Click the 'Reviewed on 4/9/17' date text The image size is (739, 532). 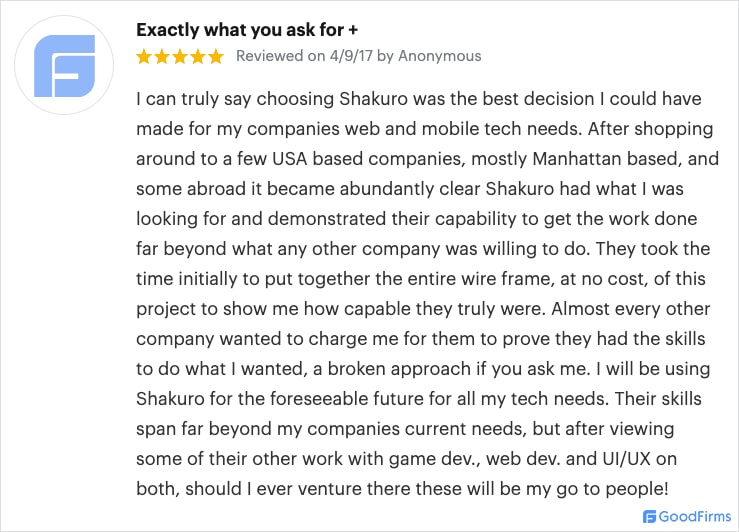pos(304,56)
